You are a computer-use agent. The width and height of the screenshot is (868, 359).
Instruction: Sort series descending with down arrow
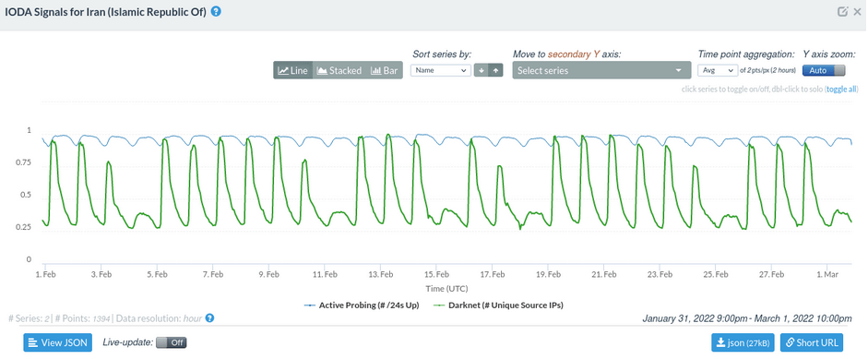click(482, 70)
